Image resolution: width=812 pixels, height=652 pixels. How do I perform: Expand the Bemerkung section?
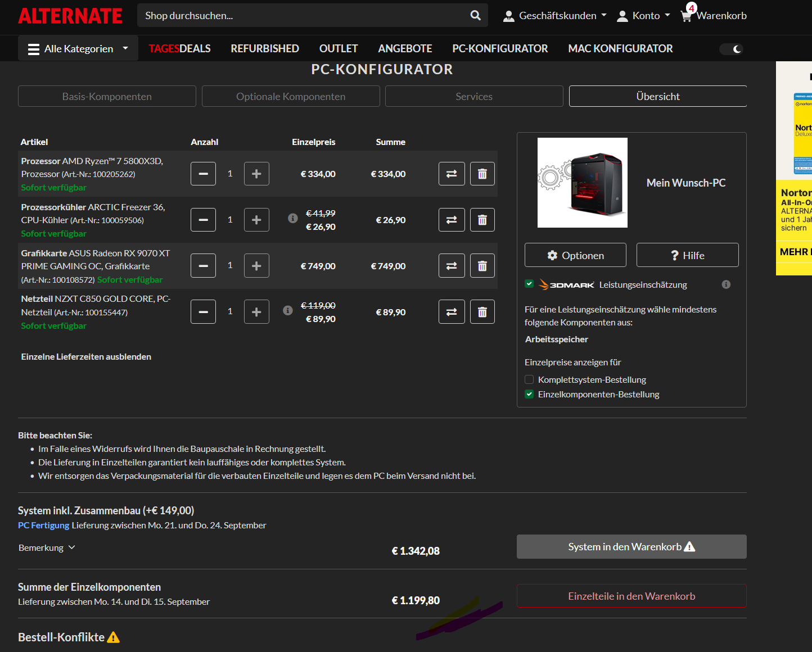coord(47,547)
